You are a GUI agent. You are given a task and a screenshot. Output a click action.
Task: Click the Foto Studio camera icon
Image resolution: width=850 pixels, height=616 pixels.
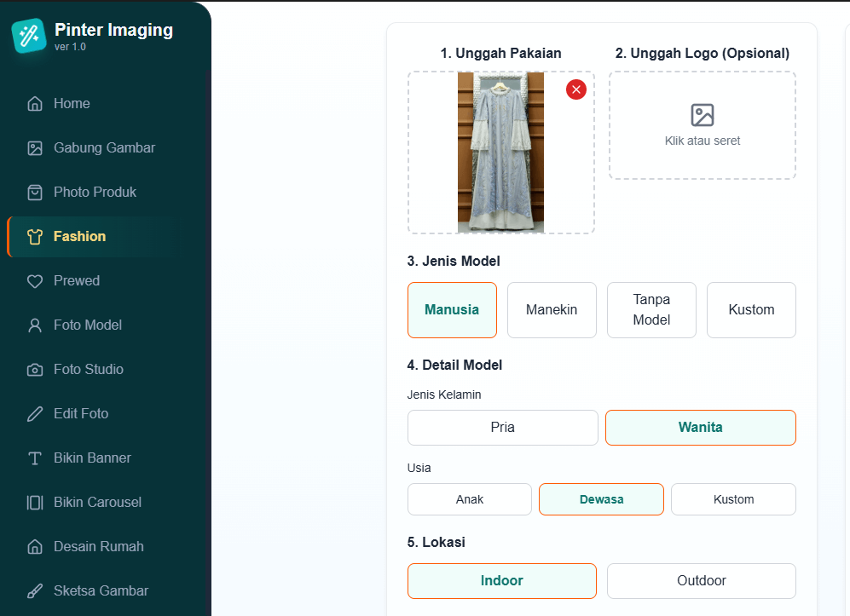pos(35,370)
